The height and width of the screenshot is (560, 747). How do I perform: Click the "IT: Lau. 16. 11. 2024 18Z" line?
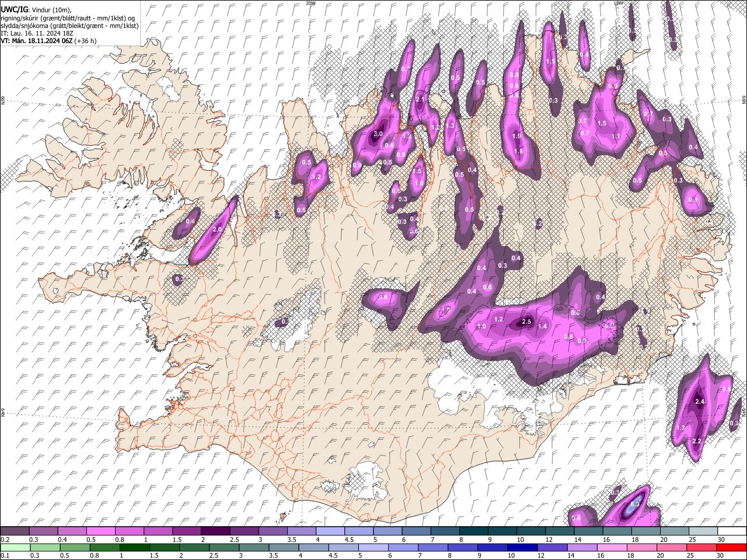pyautogui.click(x=38, y=33)
